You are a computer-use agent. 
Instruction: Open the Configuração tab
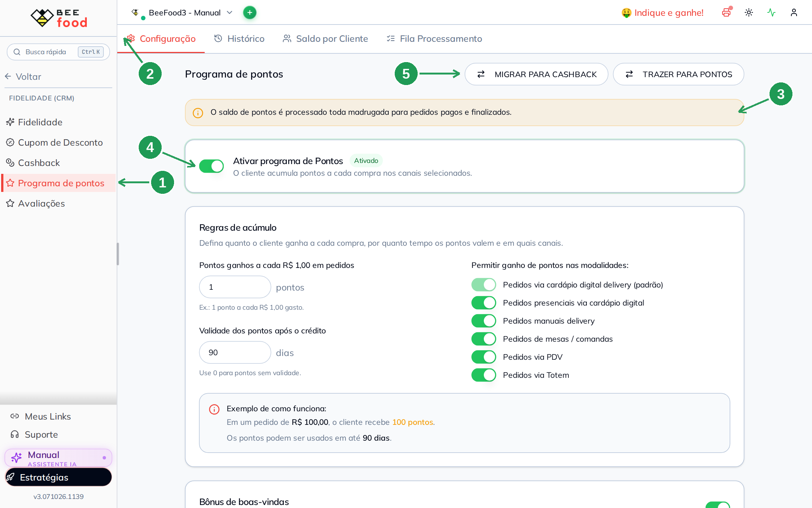tap(161, 39)
